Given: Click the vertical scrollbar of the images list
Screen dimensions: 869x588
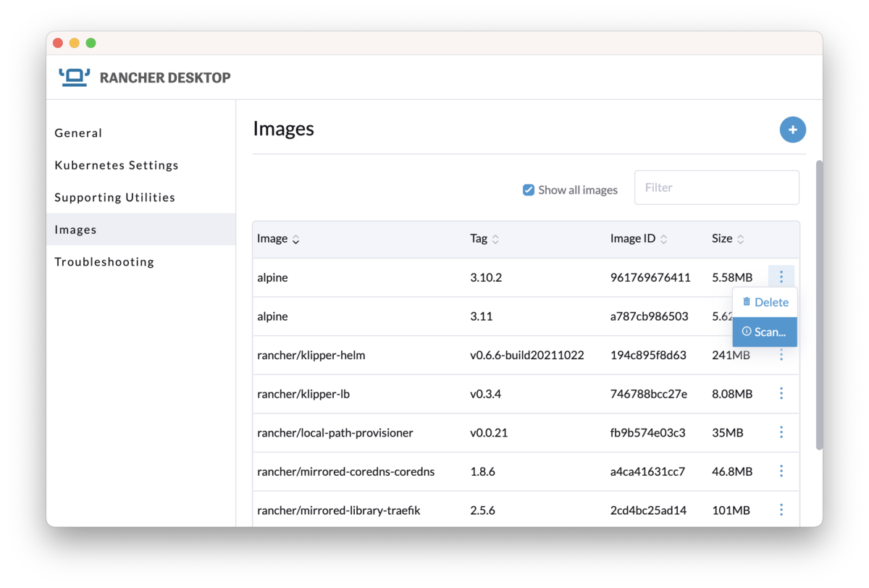Looking at the screenshot, I should pyautogui.click(x=819, y=304).
